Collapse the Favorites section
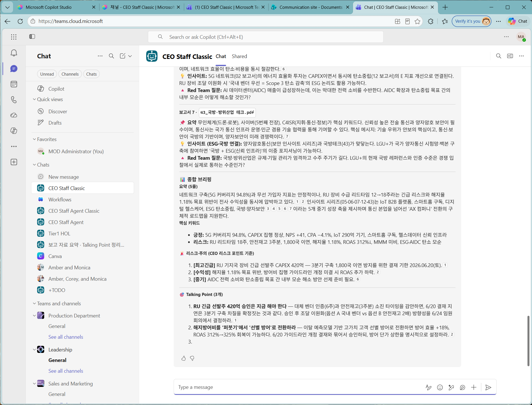 pyautogui.click(x=34, y=139)
